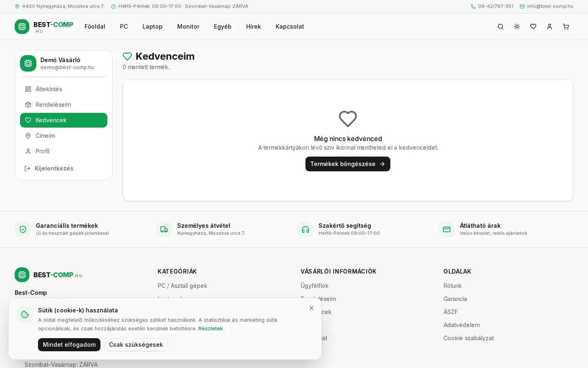Select Profil in account sidebar
The width and height of the screenshot is (588, 368).
(x=64, y=151)
